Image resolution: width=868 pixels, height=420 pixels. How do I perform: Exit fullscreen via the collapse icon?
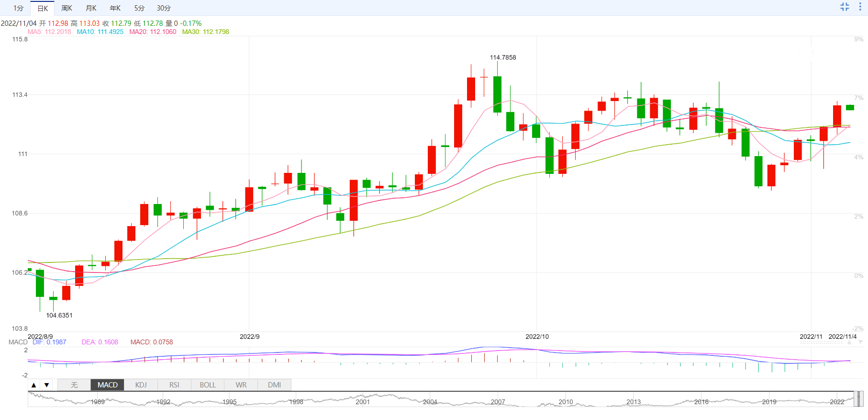pyautogui.click(x=845, y=7)
